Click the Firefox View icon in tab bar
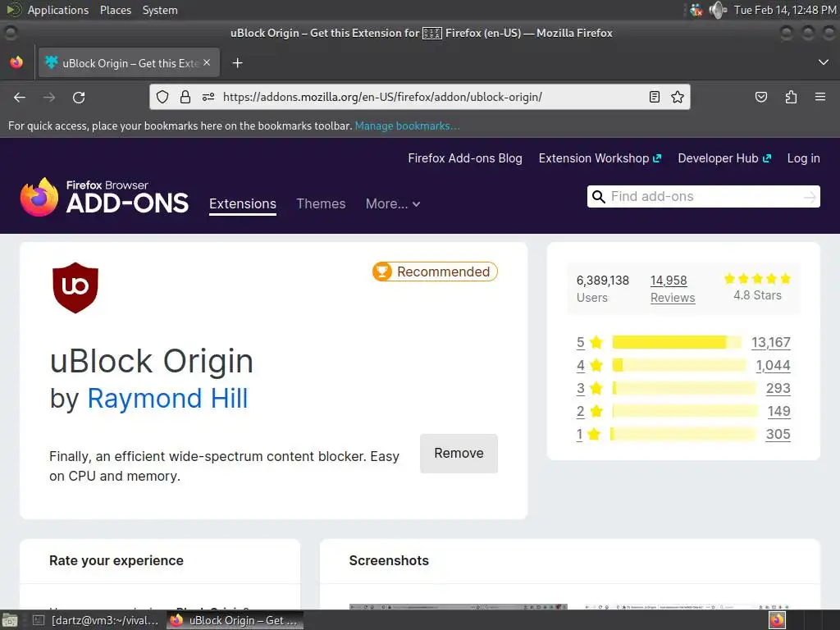 16,62
